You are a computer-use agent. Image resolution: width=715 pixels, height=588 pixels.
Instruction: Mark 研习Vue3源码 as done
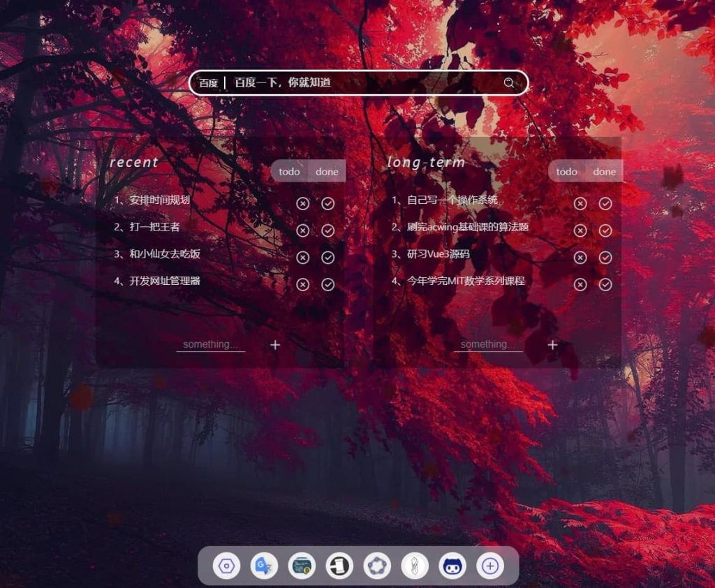point(605,258)
